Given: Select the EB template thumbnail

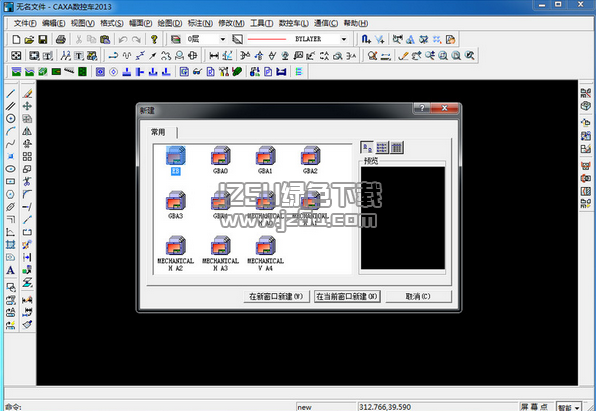Looking at the screenshot, I should [176, 161].
